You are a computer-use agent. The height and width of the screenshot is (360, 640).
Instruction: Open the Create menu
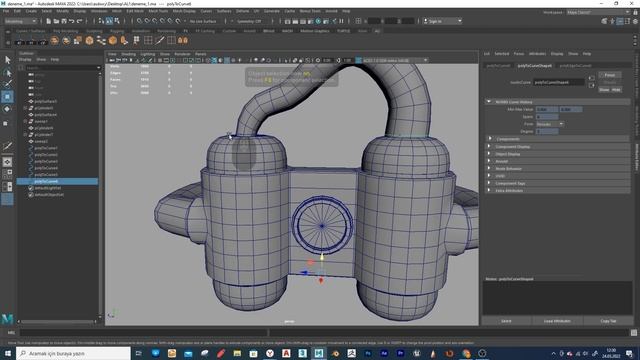[x=31, y=11]
